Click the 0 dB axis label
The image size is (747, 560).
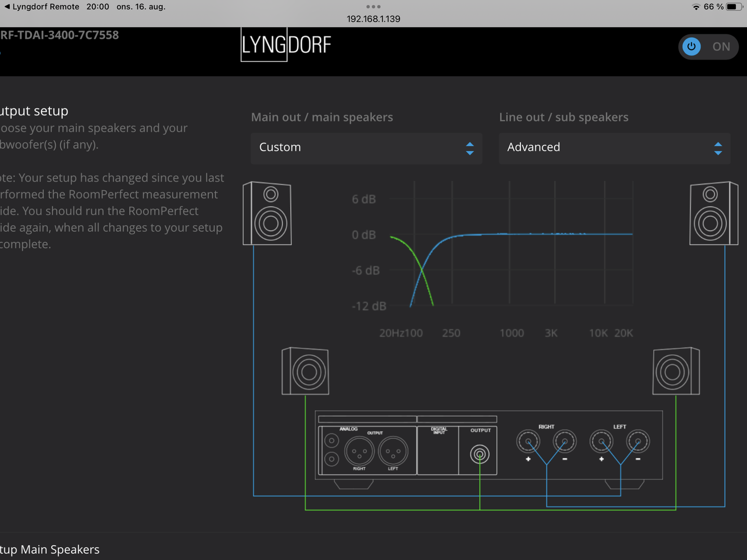pyautogui.click(x=364, y=235)
